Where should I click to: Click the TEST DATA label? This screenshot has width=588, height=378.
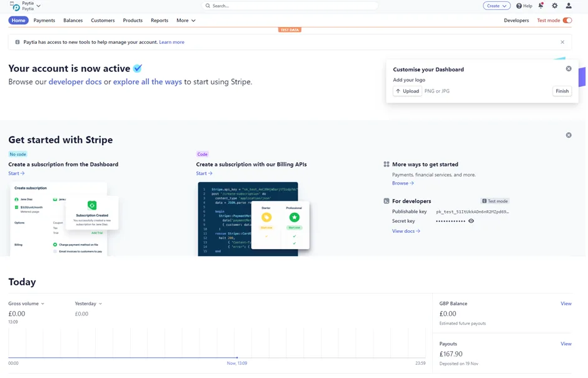pyautogui.click(x=290, y=29)
